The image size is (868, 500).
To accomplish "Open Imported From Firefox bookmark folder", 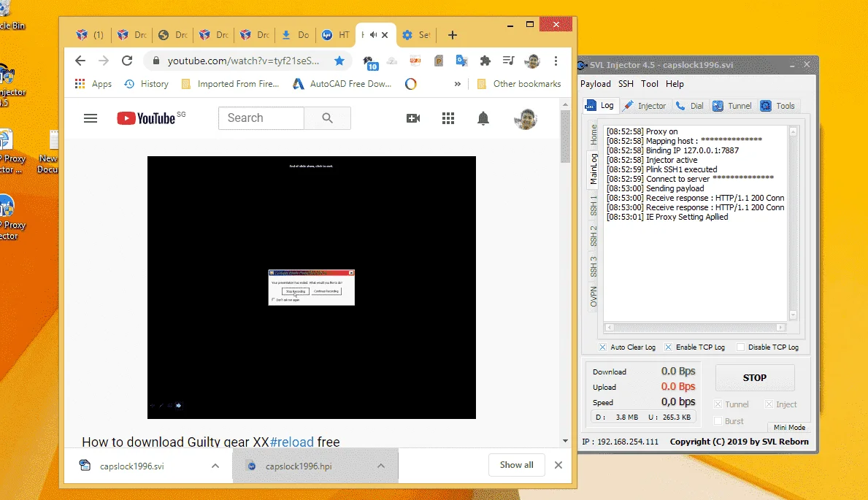I will pyautogui.click(x=230, y=84).
